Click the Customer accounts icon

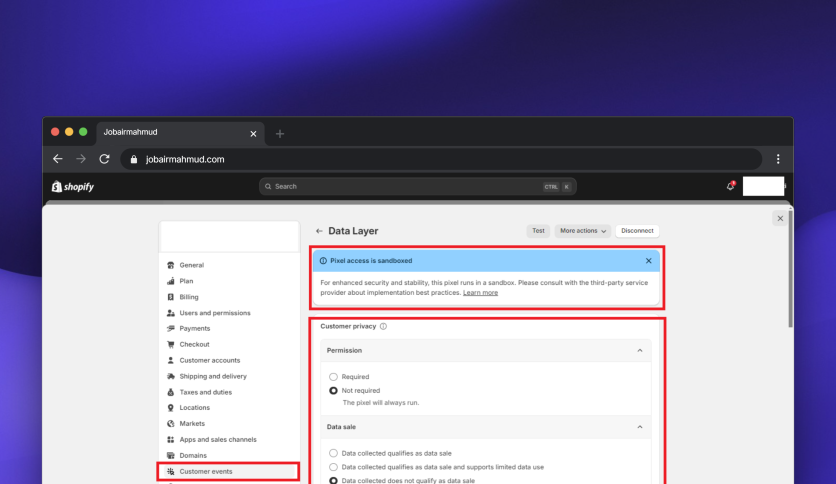[x=171, y=360]
